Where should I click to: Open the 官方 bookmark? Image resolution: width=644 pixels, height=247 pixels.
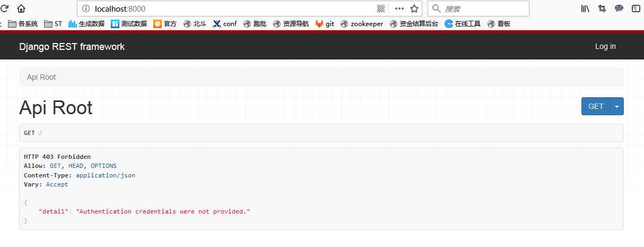click(x=165, y=23)
